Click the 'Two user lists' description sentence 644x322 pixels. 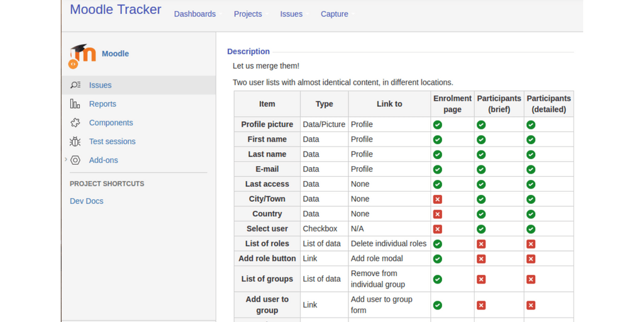coord(343,82)
